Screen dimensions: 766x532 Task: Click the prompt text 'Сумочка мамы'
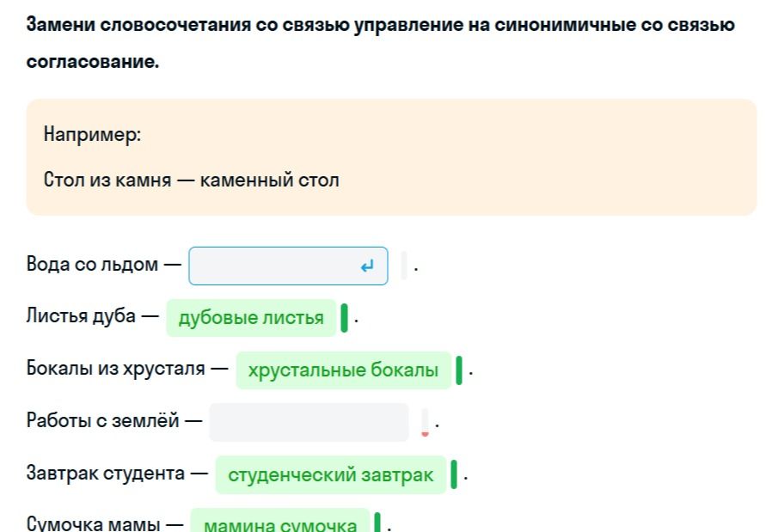coord(94,523)
